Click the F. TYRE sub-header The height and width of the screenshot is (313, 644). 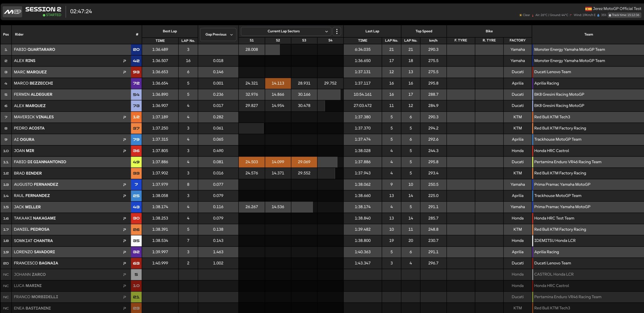coord(461,40)
